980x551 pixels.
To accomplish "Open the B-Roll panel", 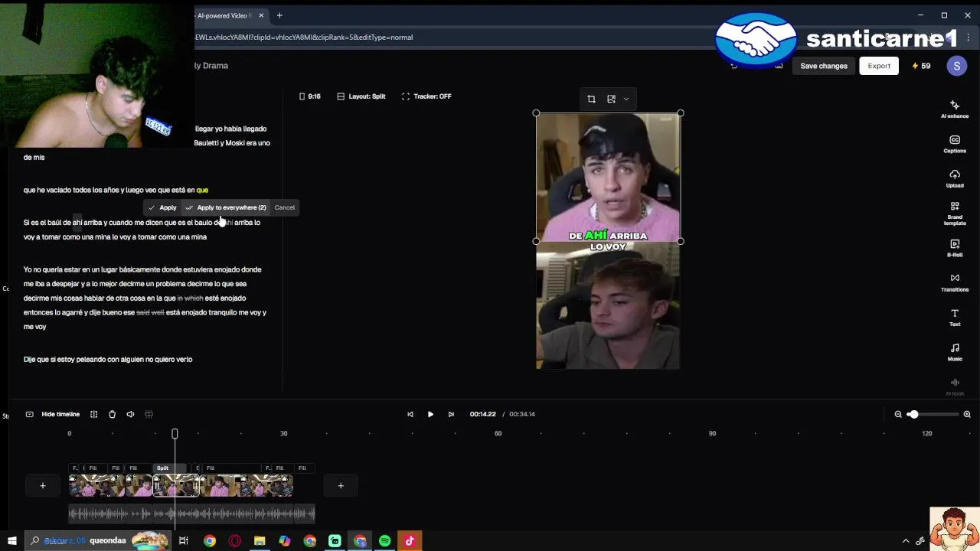I will (955, 248).
